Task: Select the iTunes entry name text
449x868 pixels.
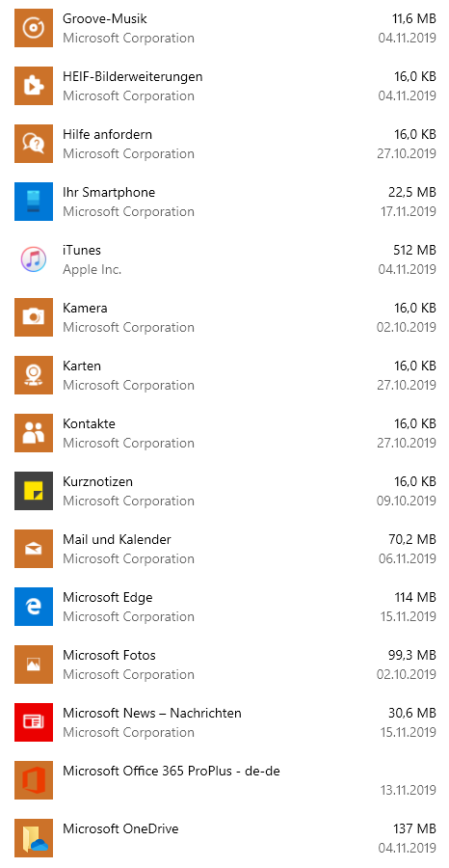Action: point(82,250)
